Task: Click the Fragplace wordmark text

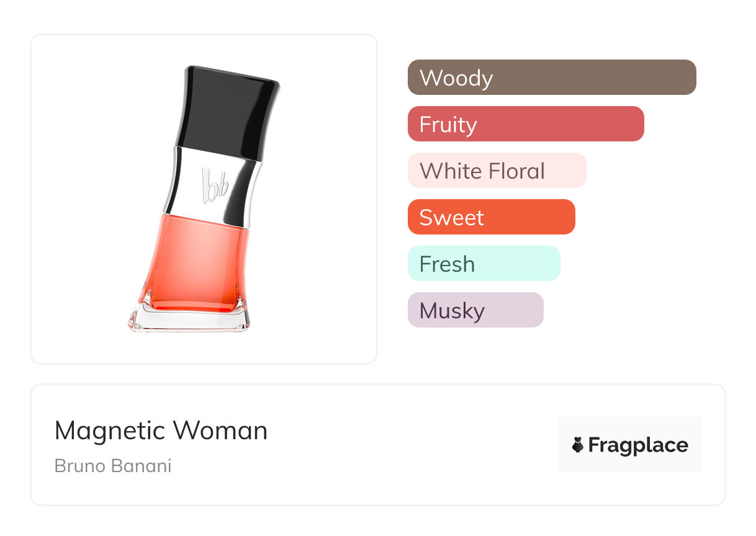Action: tap(638, 445)
